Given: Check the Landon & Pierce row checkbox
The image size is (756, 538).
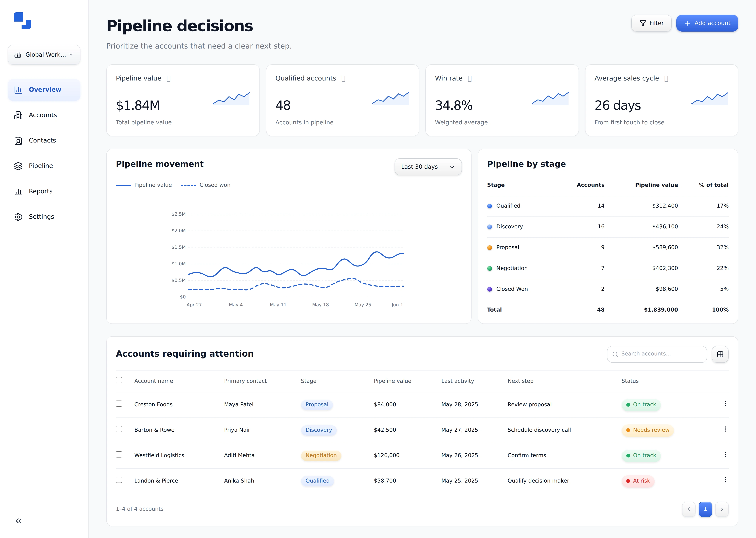Looking at the screenshot, I should pyautogui.click(x=119, y=480).
